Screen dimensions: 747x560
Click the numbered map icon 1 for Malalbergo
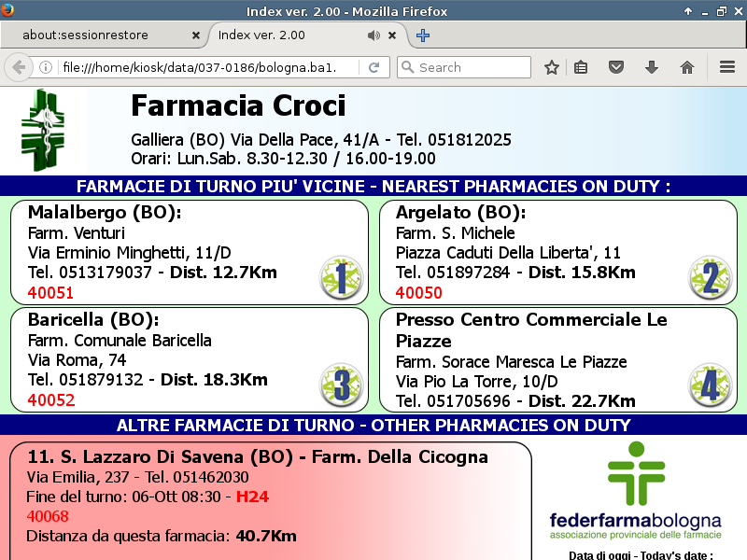340,277
